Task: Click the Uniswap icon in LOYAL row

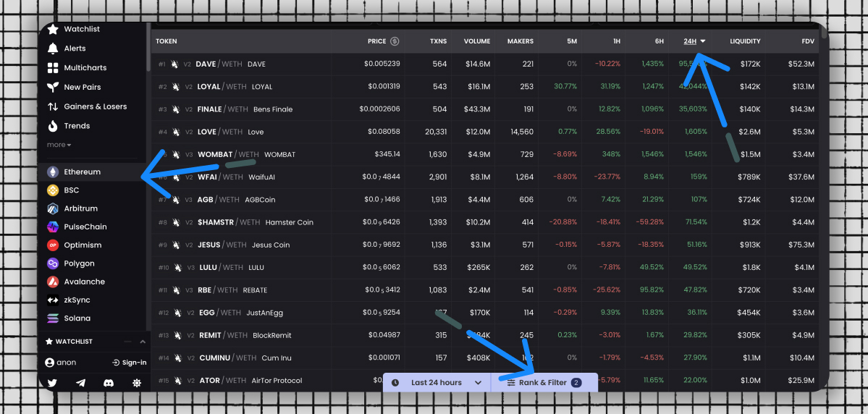Action: (x=176, y=87)
